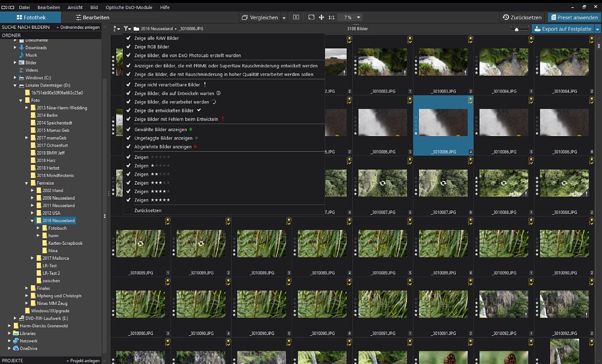
Task: Open the dropdown arrow beside Export auf Festplatte
Action: [x=597, y=29]
